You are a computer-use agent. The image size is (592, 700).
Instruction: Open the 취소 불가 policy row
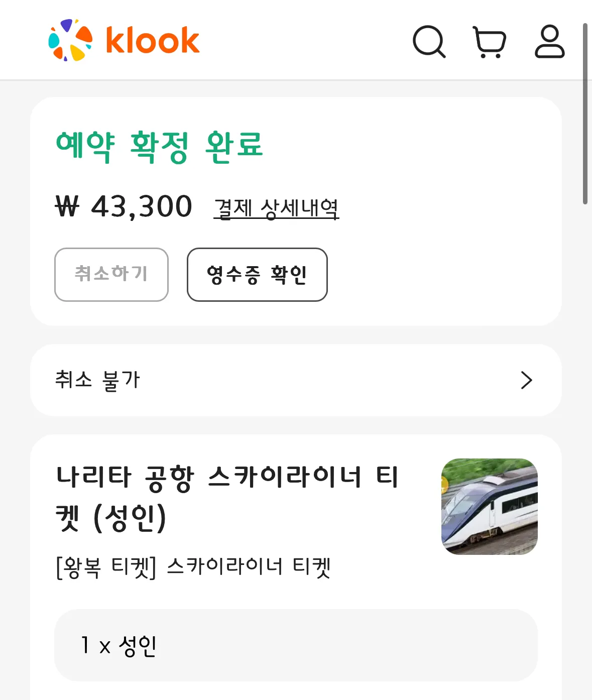[x=296, y=380]
